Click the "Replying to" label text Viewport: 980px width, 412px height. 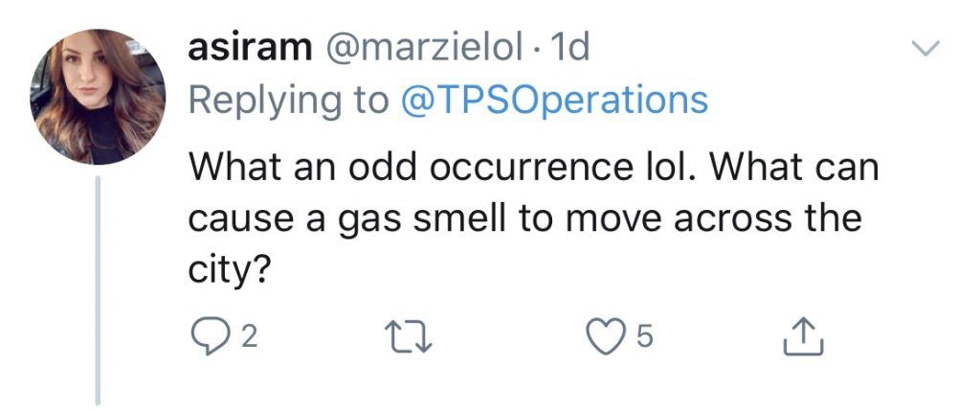point(287,100)
